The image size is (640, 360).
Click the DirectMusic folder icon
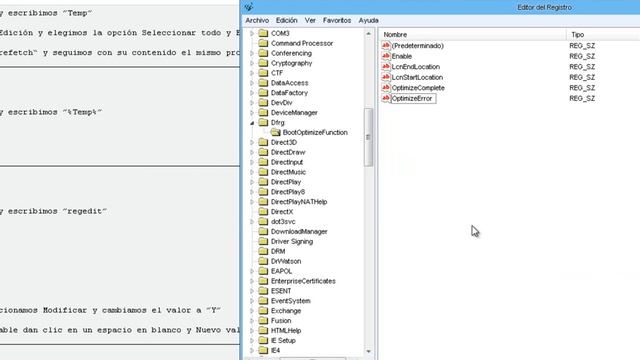[x=263, y=172]
